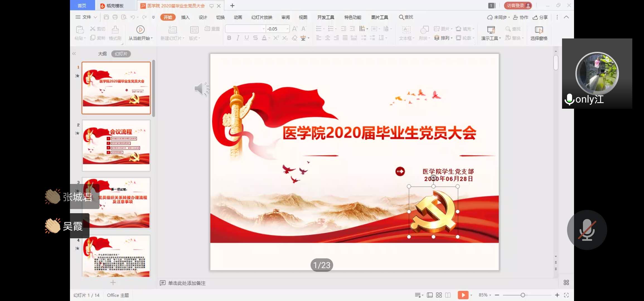Switch to slide sorter view icon
This screenshot has height=301, width=644.
pos(439,295)
